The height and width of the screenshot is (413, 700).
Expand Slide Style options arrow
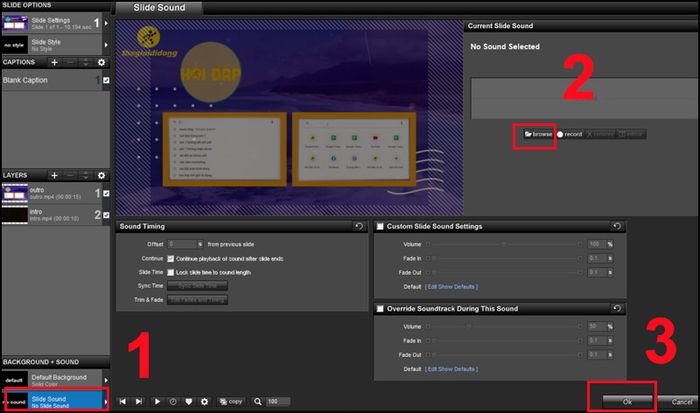(x=107, y=42)
